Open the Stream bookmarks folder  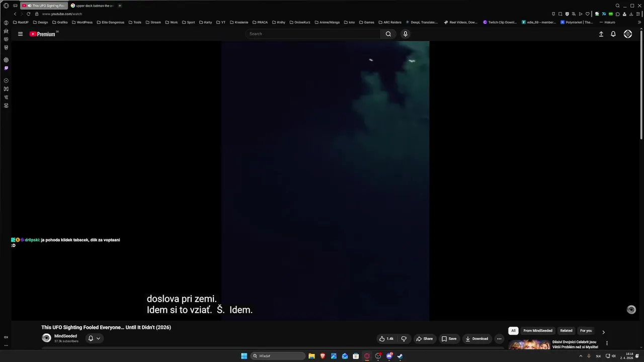153,22
